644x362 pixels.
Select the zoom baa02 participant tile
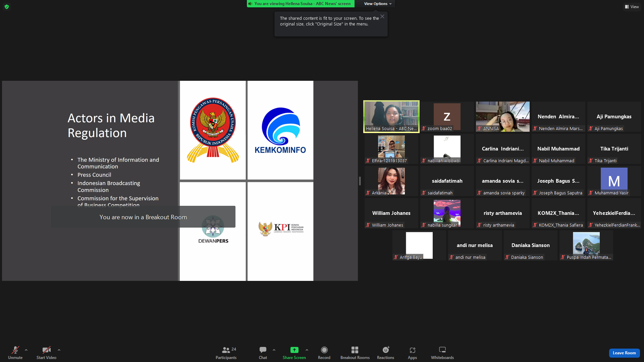[447, 117]
